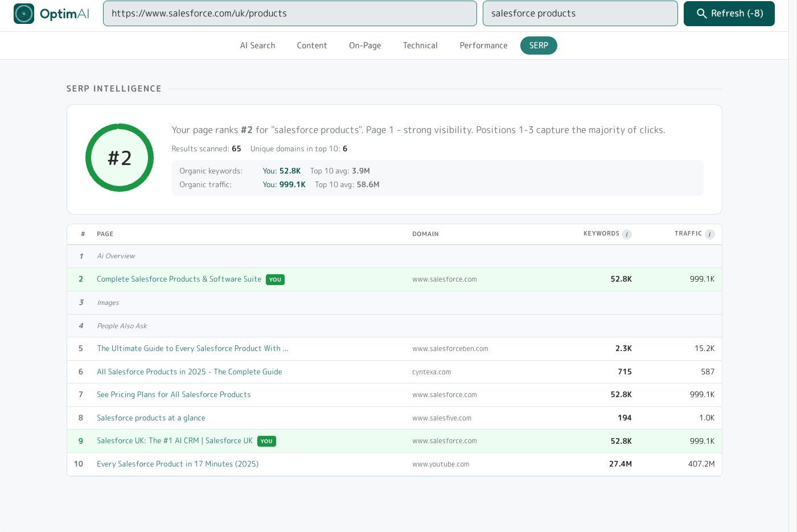
Task: Click the www.youtube.com domain cell
Action: tap(441, 464)
